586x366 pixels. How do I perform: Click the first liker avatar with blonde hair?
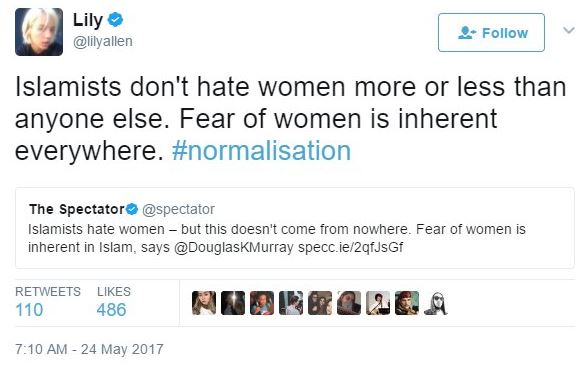pyautogui.click(x=204, y=303)
